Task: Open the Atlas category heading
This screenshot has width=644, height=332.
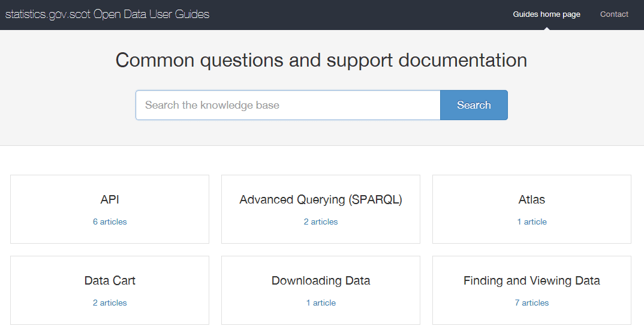Action: [532, 200]
